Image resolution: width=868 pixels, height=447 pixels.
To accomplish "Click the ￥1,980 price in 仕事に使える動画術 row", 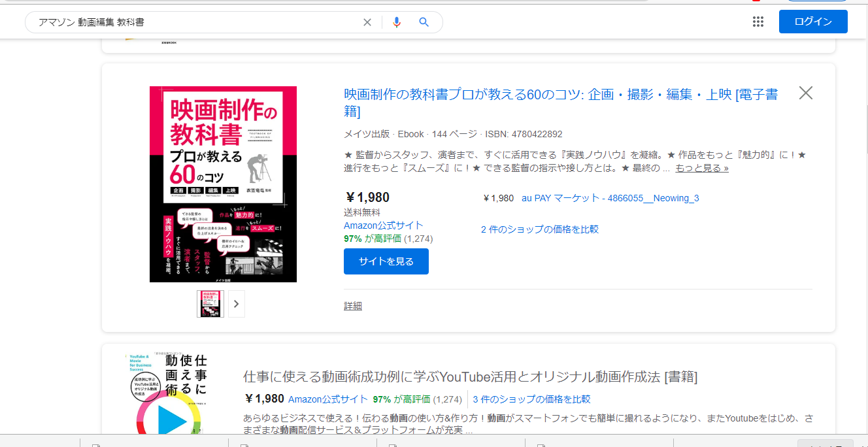I will [x=264, y=399].
